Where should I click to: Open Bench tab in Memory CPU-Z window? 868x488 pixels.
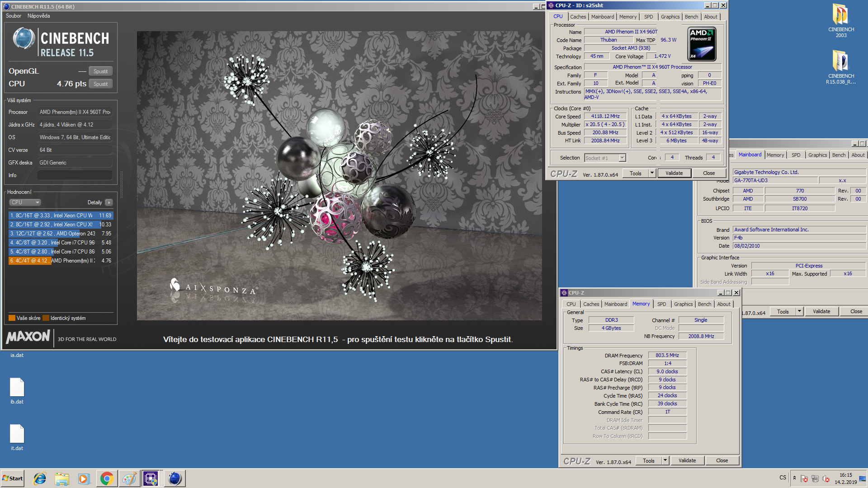point(704,304)
